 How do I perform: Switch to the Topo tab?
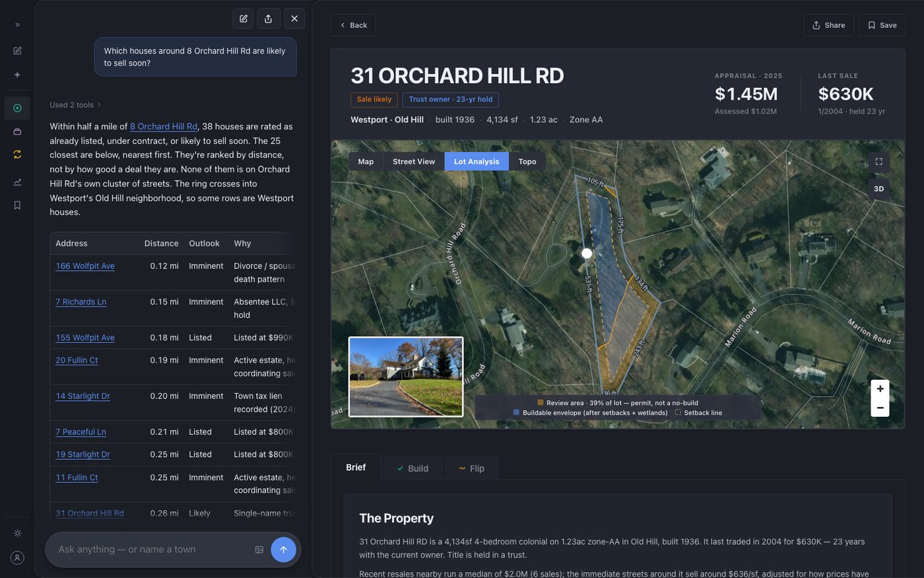(527, 161)
